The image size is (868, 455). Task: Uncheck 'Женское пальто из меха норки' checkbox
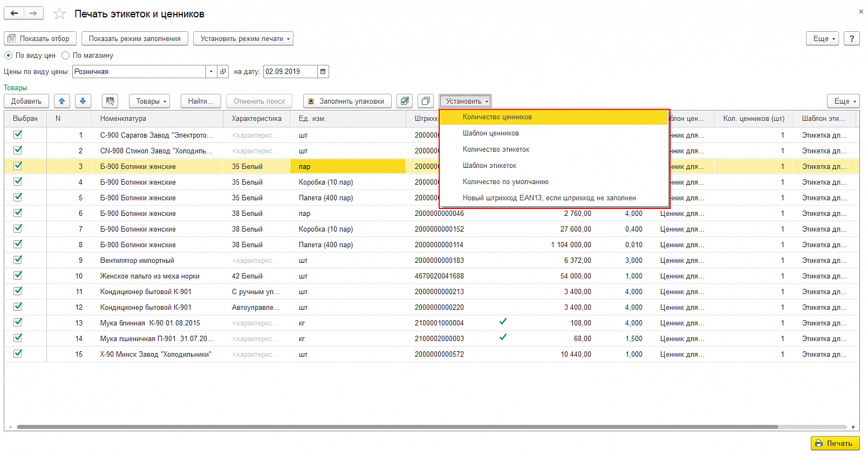pos(18,275)
